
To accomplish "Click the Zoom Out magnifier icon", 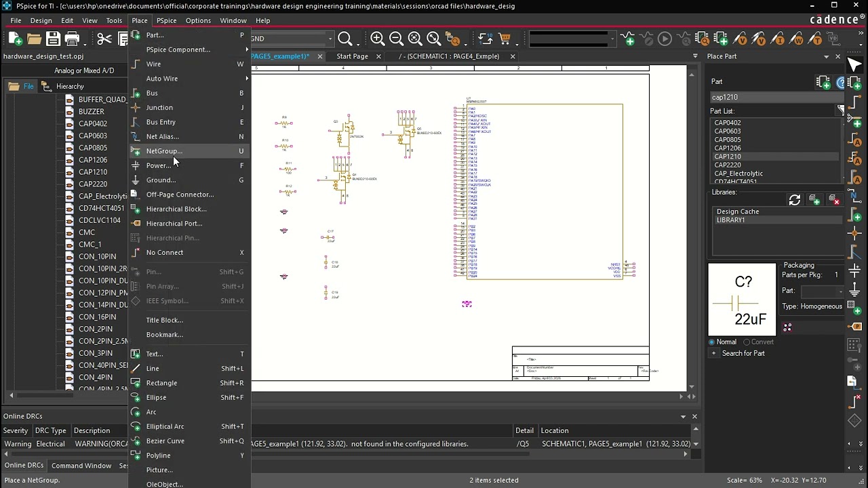I will 397,39.
